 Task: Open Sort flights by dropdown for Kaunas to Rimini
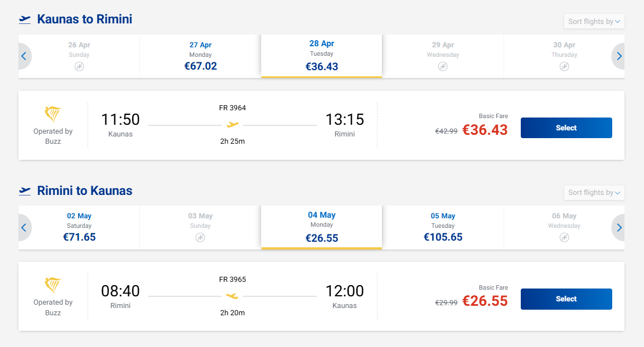(x=594, y=22)
